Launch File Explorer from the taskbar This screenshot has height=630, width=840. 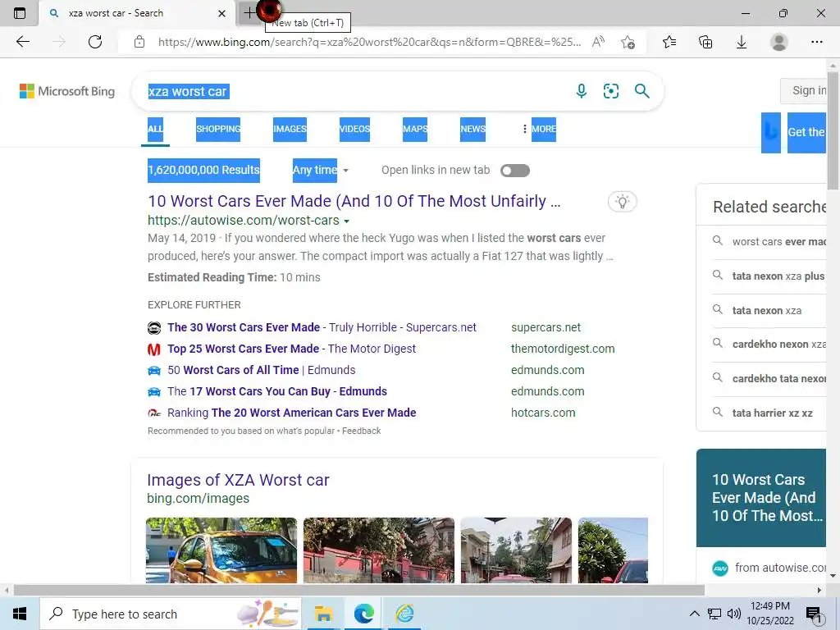(x=323, y=614)
